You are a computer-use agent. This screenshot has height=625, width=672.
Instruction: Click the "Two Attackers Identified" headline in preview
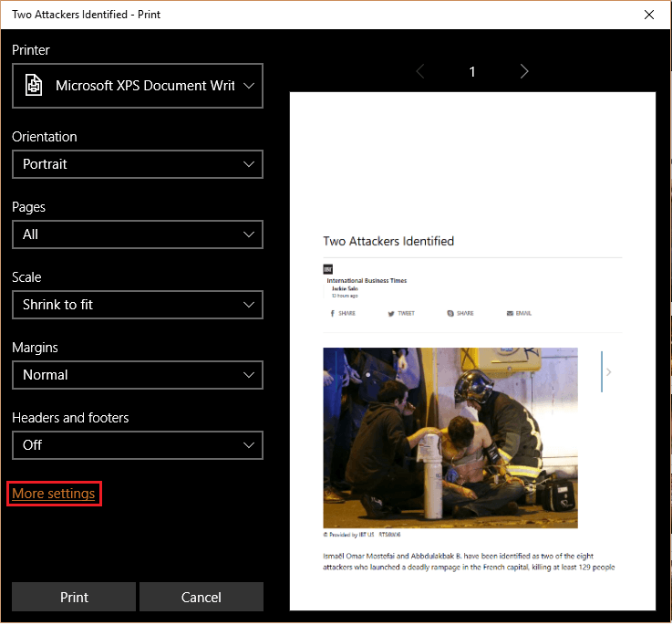tap(388, 241)
